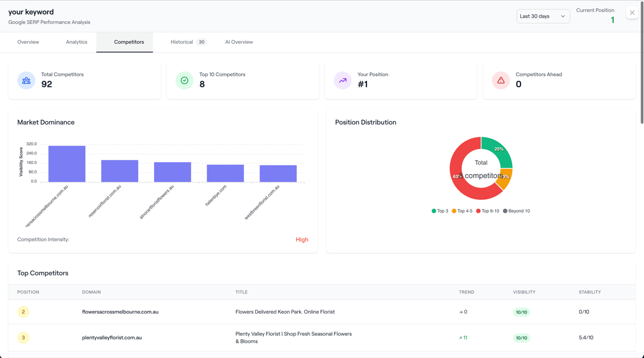Click the position 2 badge in table
Screen dimensions: 644x358
pos(23,312)
